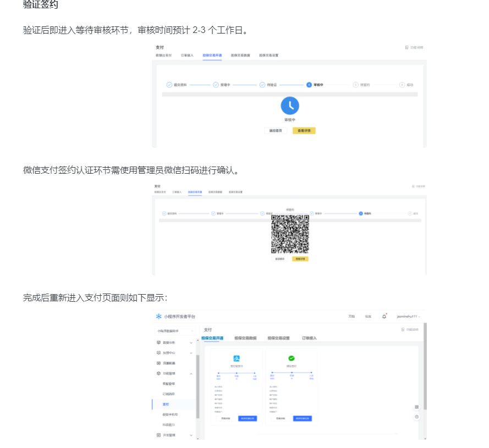Click 功能说明 icon in the developer platform screenshot
This screenshot has height=448, width=489.
coord(403,329)
